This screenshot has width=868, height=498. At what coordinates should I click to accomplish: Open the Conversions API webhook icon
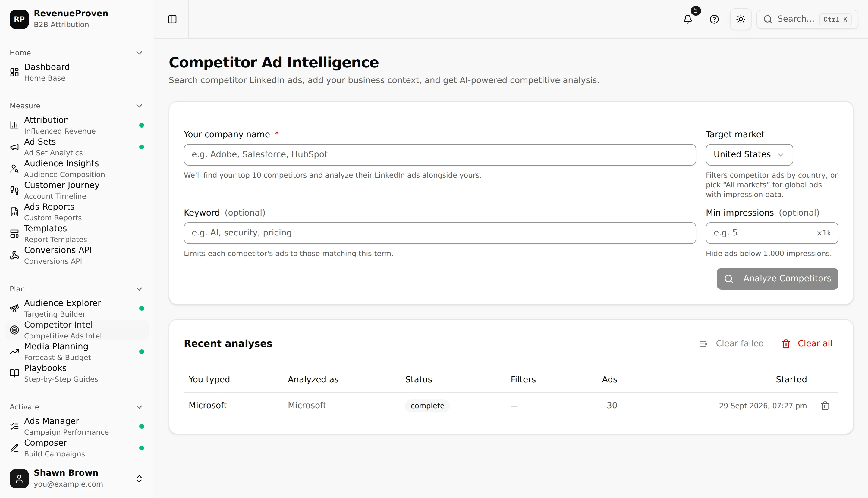point(14,255)
